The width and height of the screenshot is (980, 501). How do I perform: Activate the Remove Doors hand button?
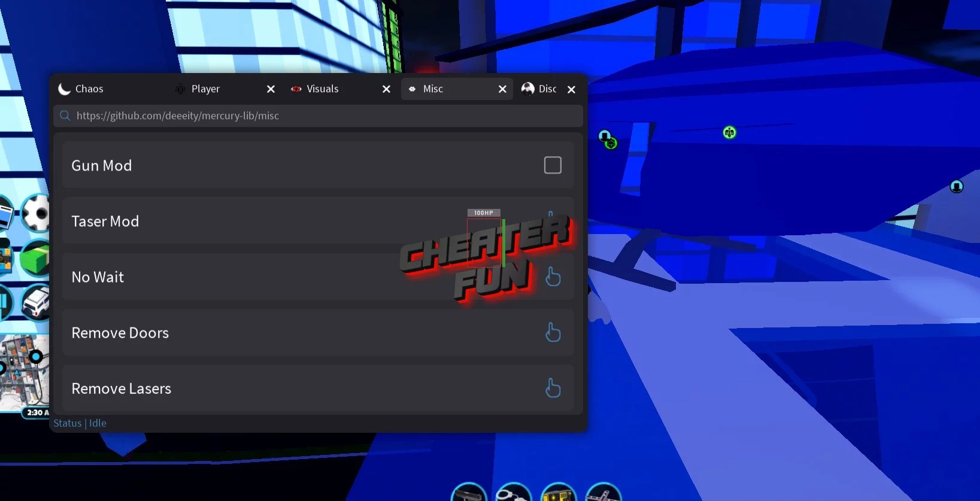click(x=553, y=332)
